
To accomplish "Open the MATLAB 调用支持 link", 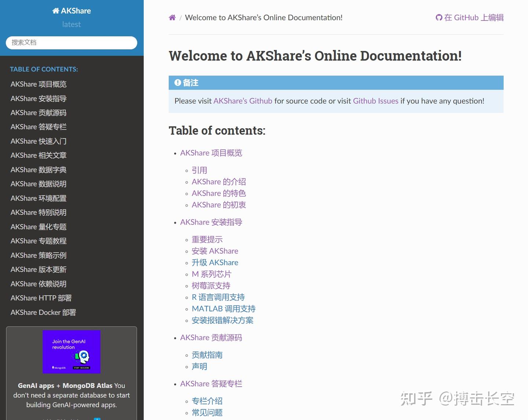I will [x=223, y=309].
